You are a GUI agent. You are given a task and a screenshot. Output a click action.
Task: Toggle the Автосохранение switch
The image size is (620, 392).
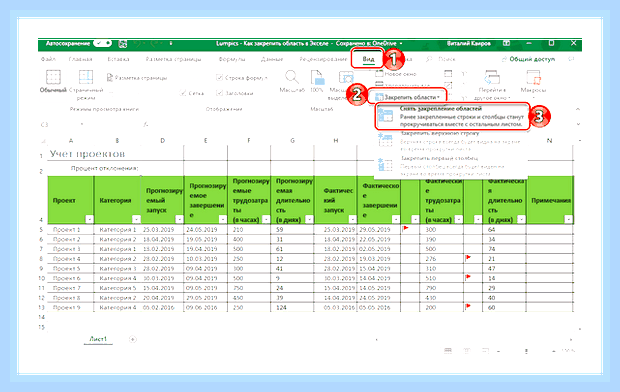(x=102, y=43)
